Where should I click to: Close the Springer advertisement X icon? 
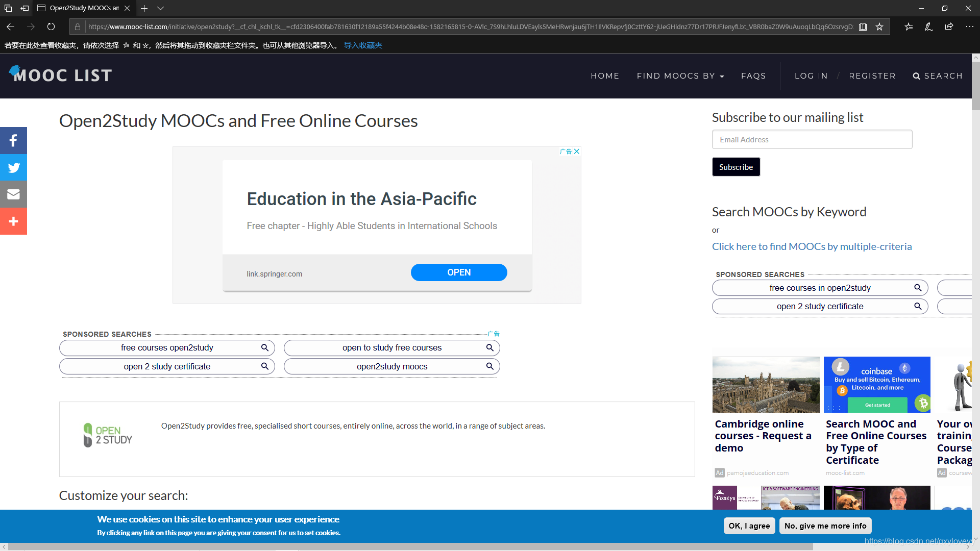(577, 152)
